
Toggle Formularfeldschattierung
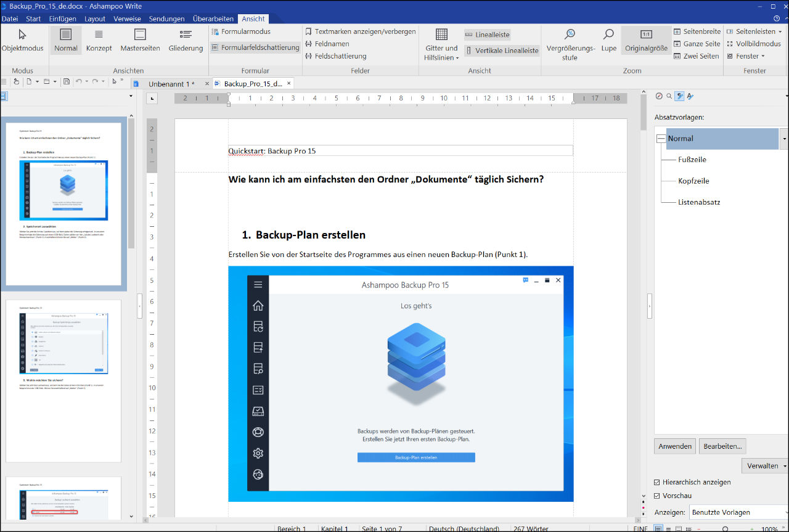(x=255, y=47)
